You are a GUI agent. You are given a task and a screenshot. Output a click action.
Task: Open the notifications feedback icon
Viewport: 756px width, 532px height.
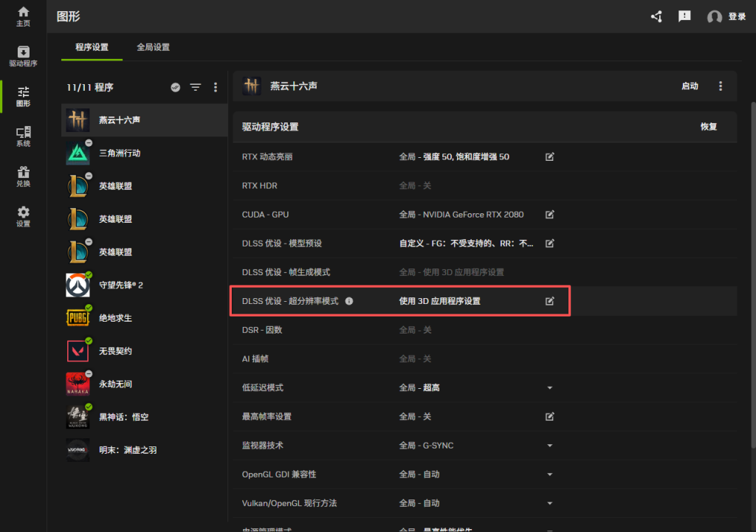[x=684, y=16]
